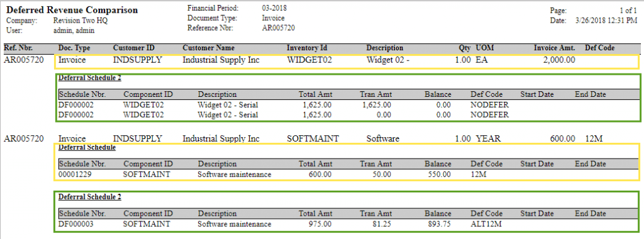
Task: Click page count 1 of 1
Action: pos(628,11)
